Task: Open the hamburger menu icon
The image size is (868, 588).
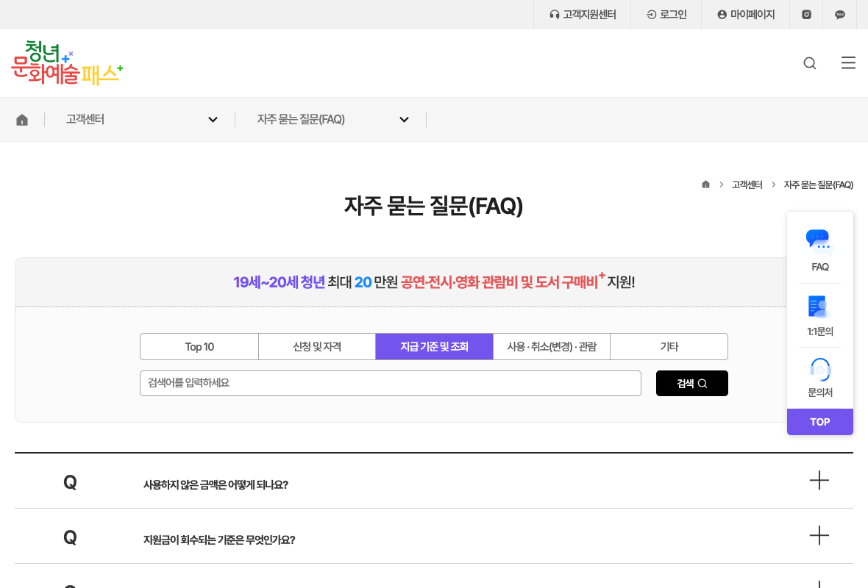Action: [848, 62]
